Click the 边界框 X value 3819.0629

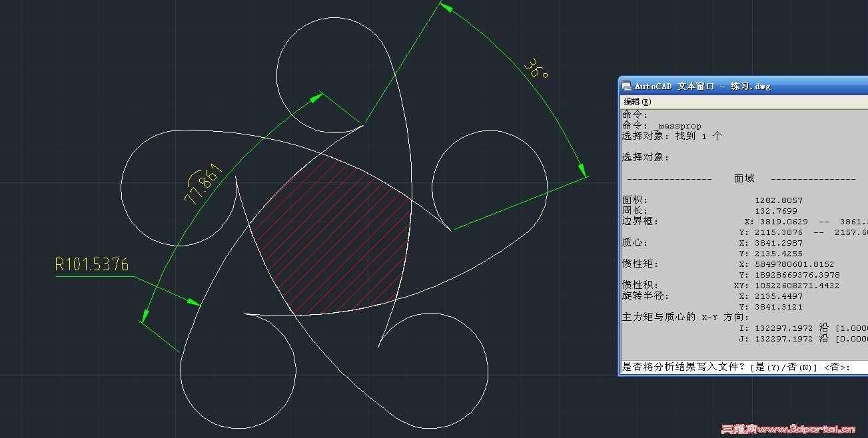point(784,221)
